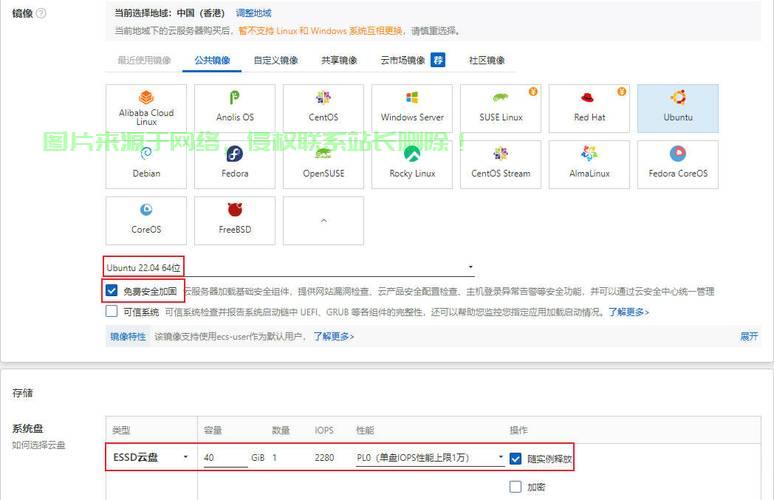Open the 如何选择云盘 help link
Image resolution: width=774 pixels, height=500 pixels.
(x=39, y=445)
